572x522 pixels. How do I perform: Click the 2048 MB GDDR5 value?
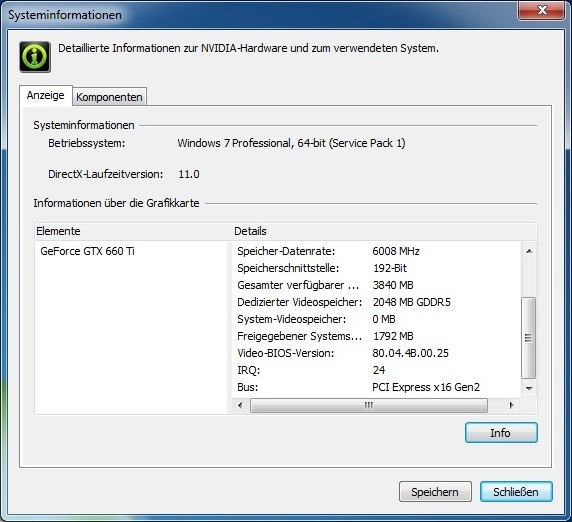(x=411, y=302)
